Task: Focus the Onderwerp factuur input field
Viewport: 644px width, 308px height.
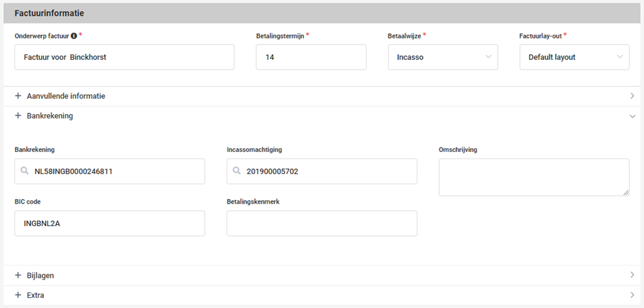Action: 124,57
